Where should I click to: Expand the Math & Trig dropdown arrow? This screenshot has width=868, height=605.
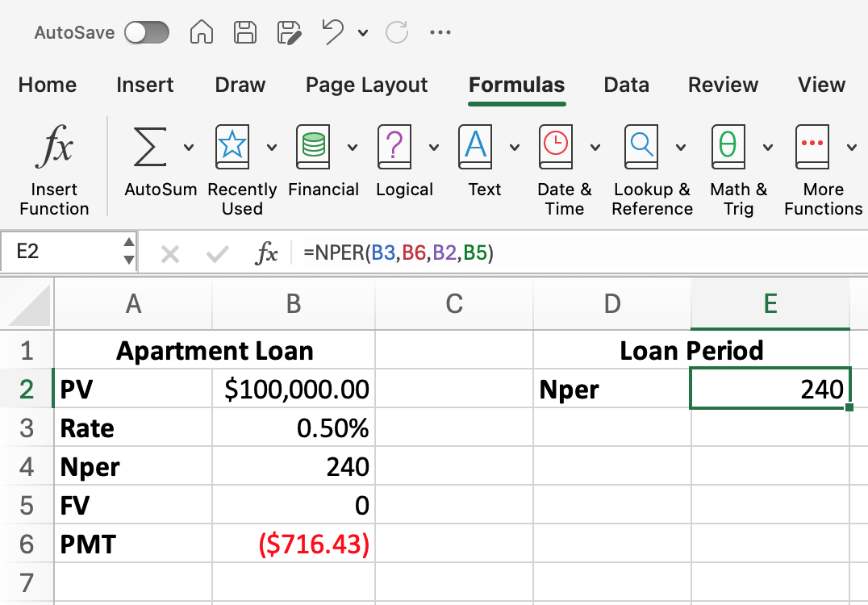point(768,148)
